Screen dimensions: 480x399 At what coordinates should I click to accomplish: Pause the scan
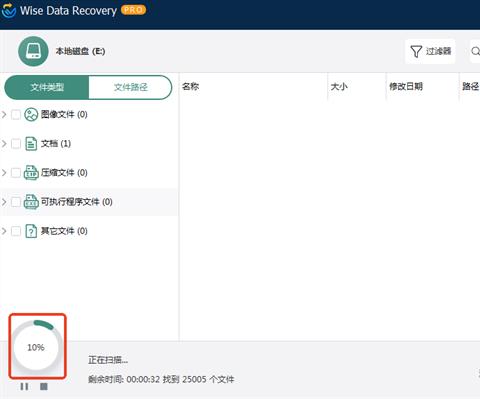pyautogui.click(x=24, y=386)
